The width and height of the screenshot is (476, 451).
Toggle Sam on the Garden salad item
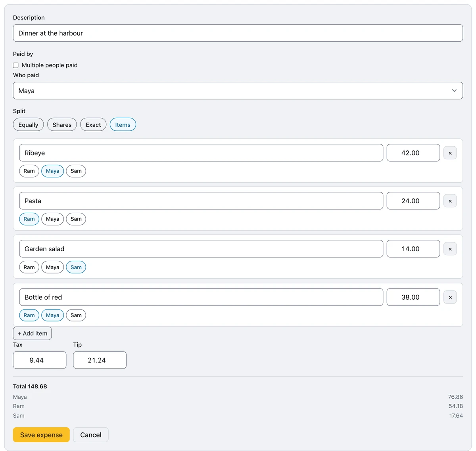(76, 267)
